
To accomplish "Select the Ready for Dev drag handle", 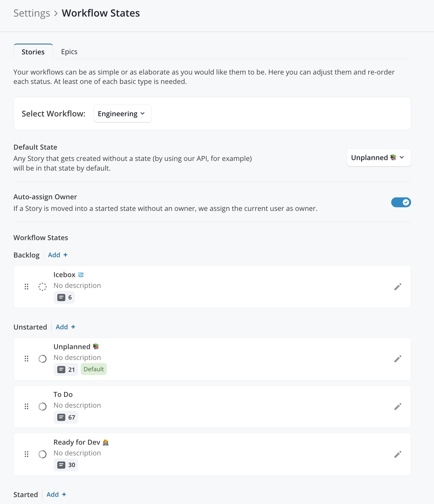I will [27, 454].
